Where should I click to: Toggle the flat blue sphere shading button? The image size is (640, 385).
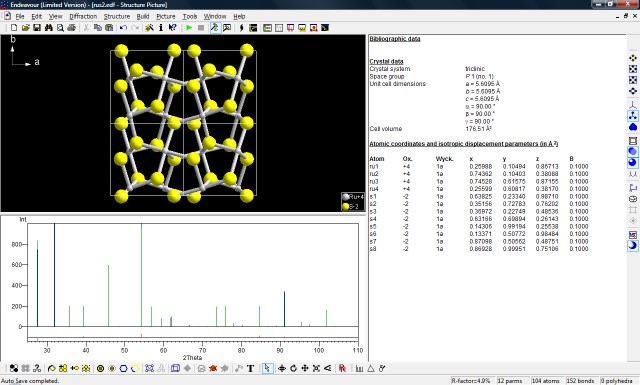(633, 151)
